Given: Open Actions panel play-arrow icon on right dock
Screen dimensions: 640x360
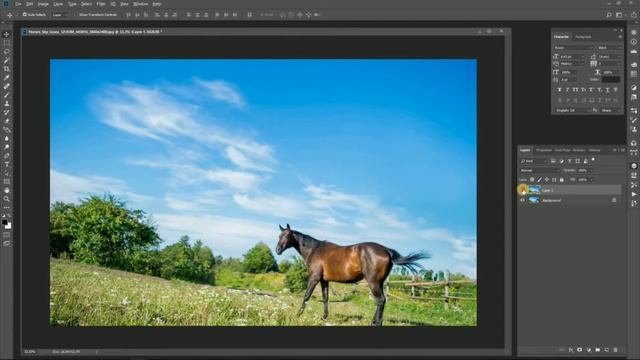Looking at the screenshot, I should coord(634,194).
